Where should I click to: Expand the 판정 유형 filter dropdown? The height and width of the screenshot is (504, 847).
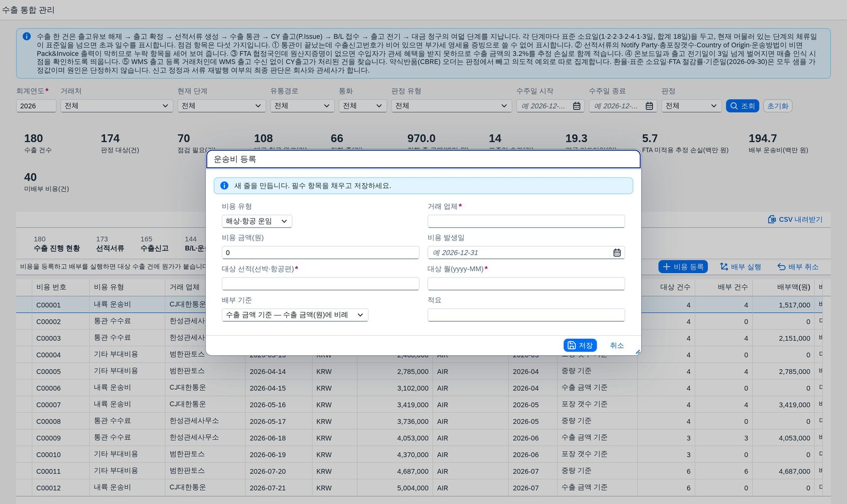452,106
